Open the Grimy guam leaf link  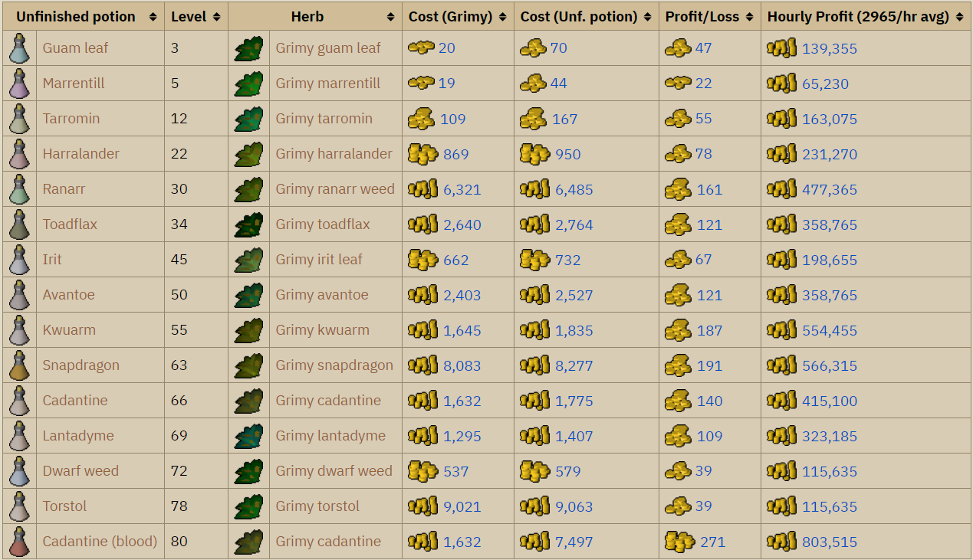pos(330,47)
